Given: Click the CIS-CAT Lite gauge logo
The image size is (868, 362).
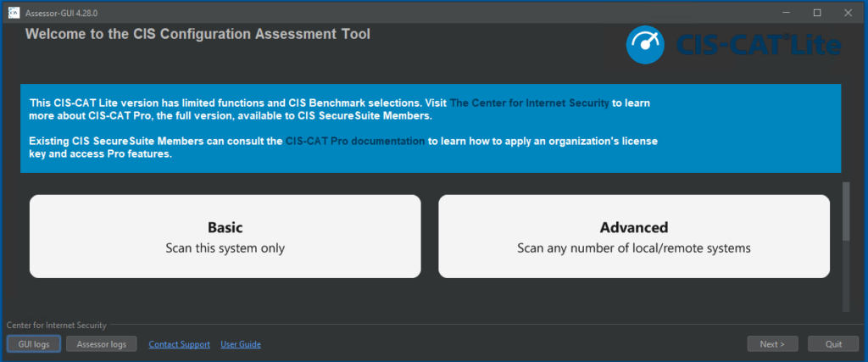Looking at the screenshot, I should [645, 46].
